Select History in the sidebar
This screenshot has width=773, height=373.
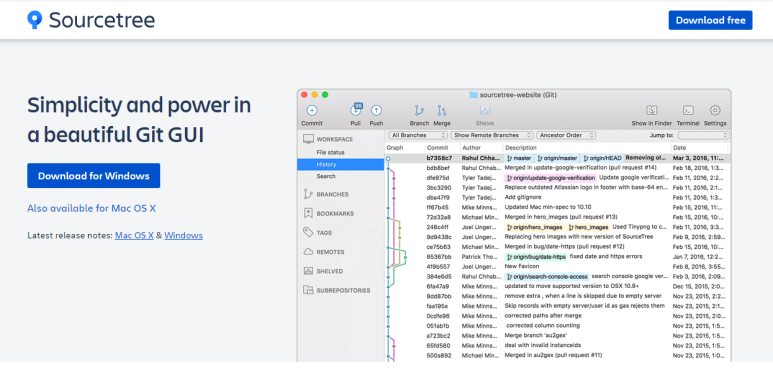[x=341, y=165]
